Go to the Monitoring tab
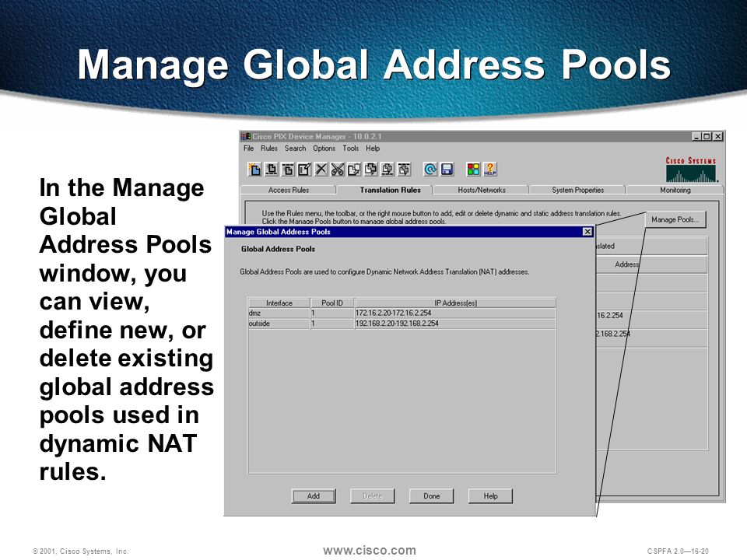 coord(675,190)
